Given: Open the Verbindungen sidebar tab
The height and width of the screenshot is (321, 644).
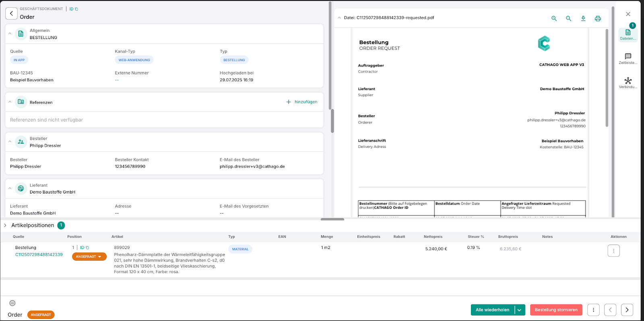Looking at the screenshot, I should (x=628, y=83).
